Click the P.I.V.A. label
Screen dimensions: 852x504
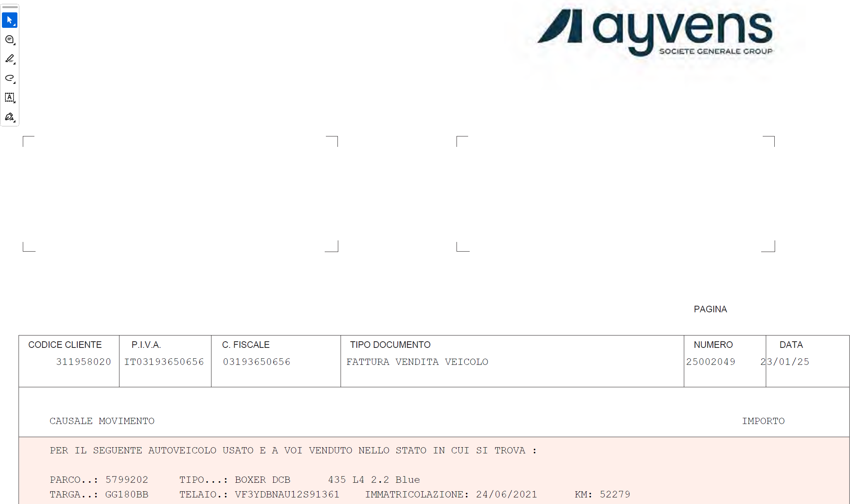click(146, 345)
